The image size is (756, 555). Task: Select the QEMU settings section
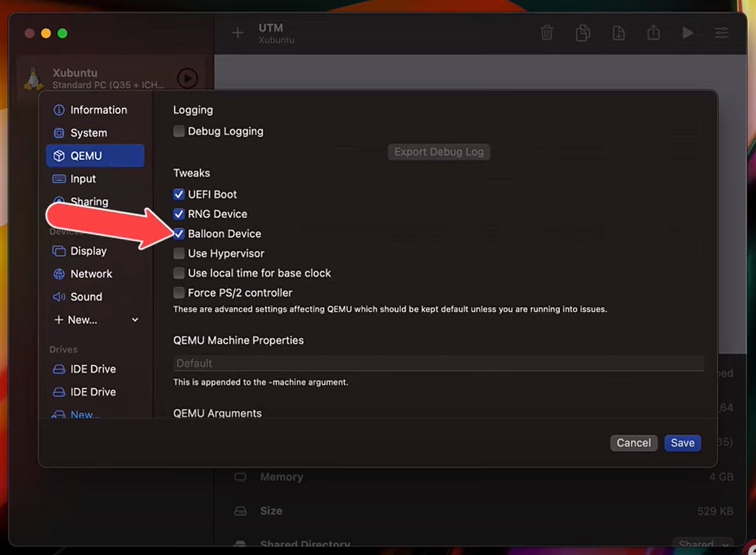pos(95,155)
